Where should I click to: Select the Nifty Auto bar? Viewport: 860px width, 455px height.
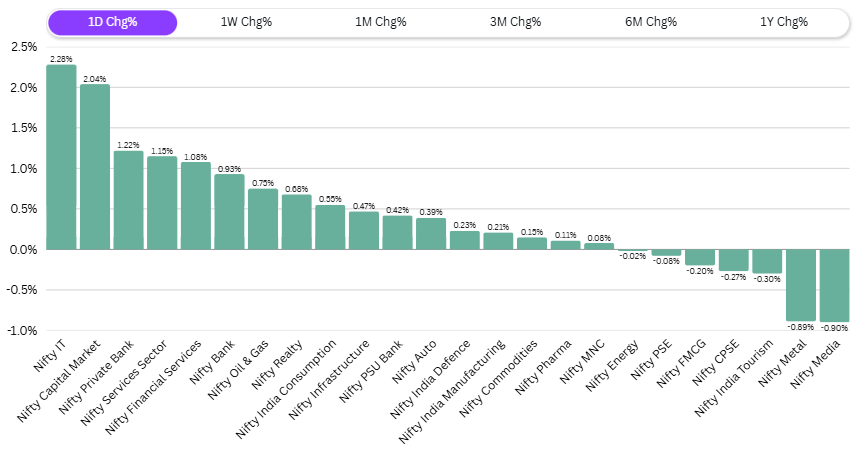[431, 234]
